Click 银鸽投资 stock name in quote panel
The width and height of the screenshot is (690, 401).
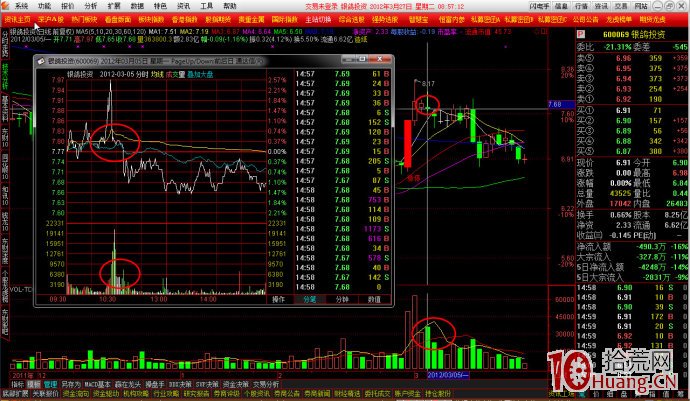click(648, 34)
